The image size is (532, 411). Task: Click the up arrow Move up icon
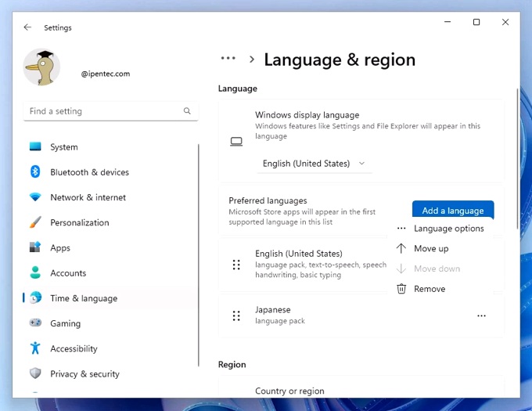click(401, 248)
